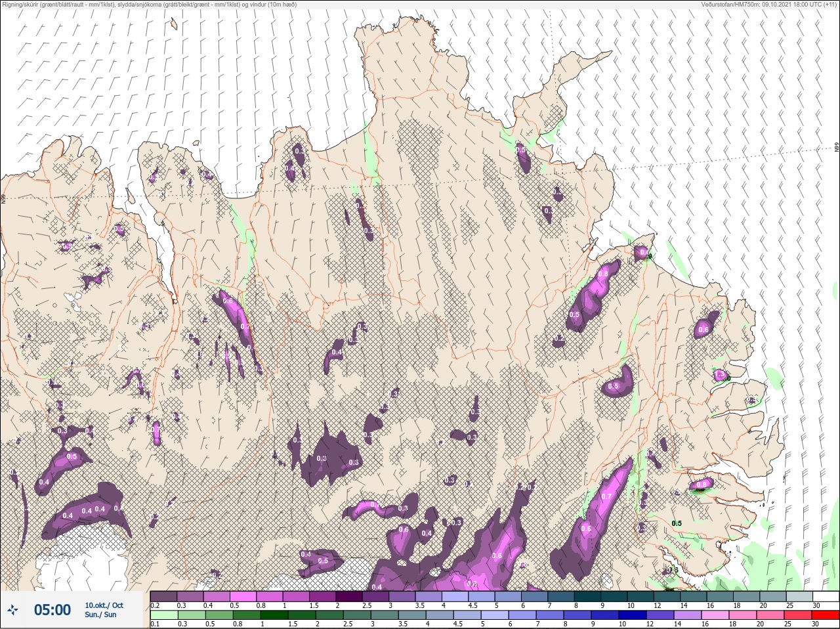Click the 'N99' latitude label on the right edge
Screen dimensions: 840x629
tap(837, 148)
